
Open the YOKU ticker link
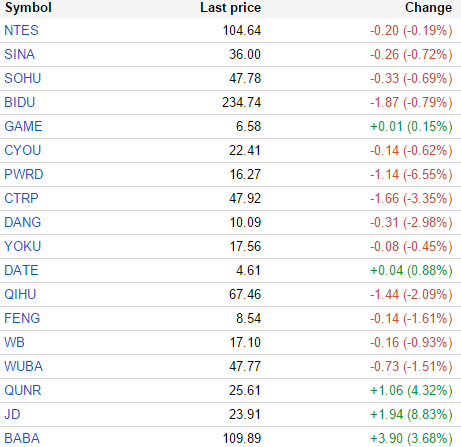22,246
